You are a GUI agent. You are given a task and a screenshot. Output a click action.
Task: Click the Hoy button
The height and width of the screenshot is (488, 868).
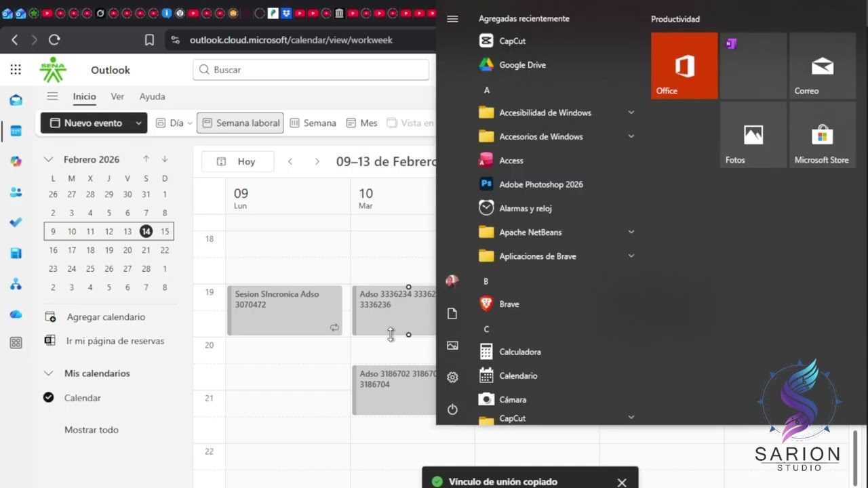coord(237,161)
